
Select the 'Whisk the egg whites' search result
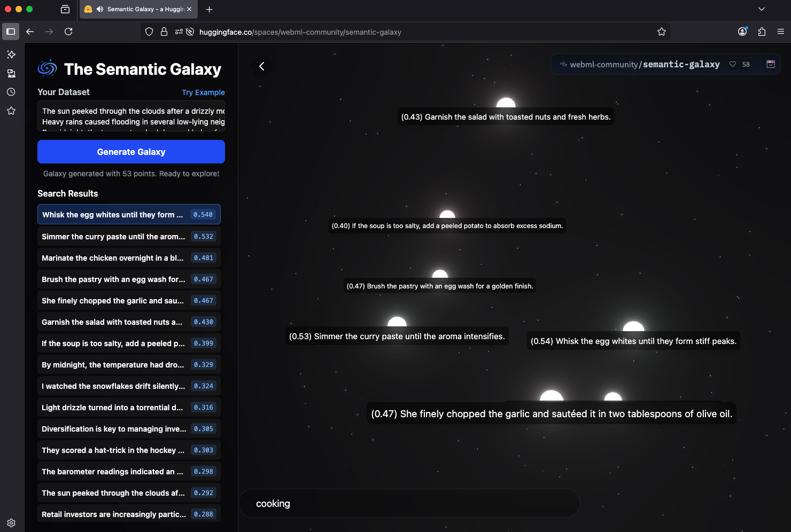click(129, 215)
